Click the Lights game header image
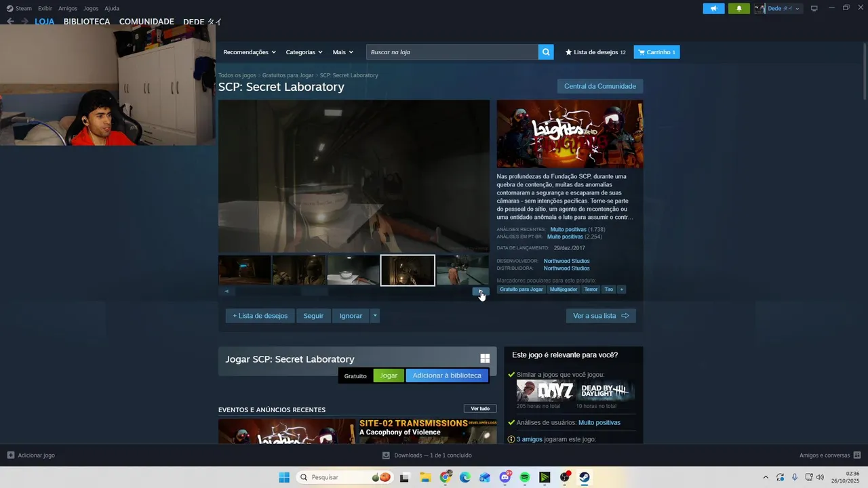This screenshot has height=488, width=868. [x=570, y=134]
